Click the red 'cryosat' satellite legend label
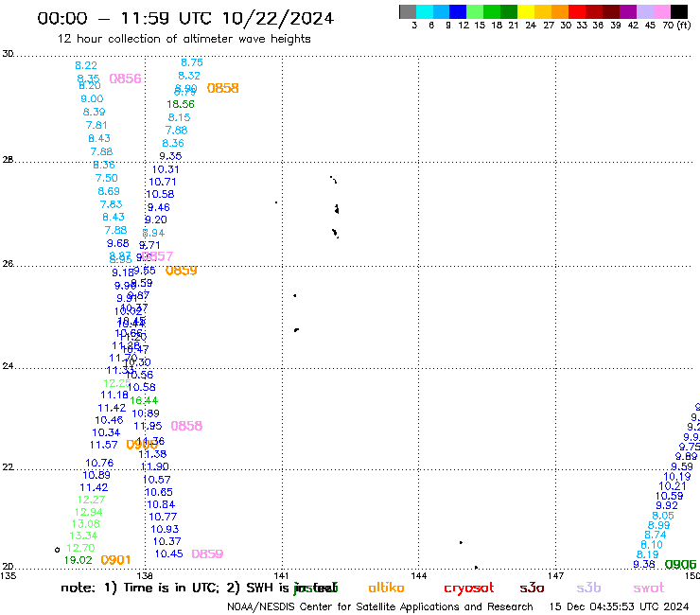 pyautogui.click(x=469, y=588)
